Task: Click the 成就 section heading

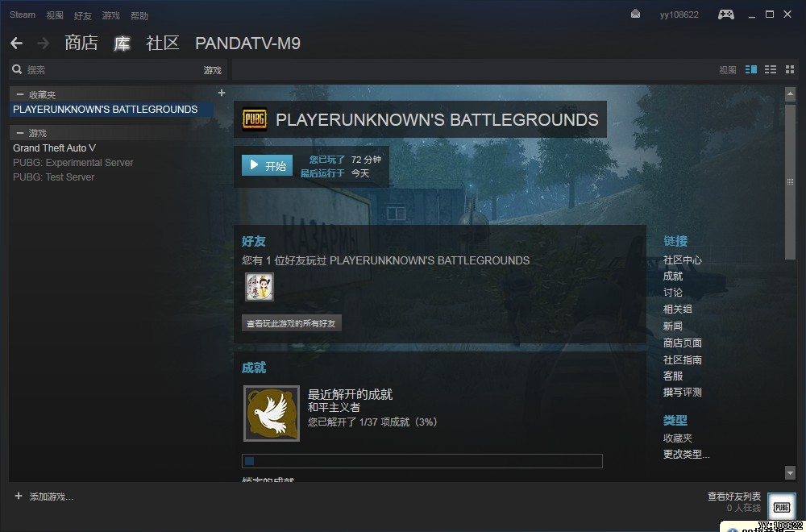Action: 254,368
